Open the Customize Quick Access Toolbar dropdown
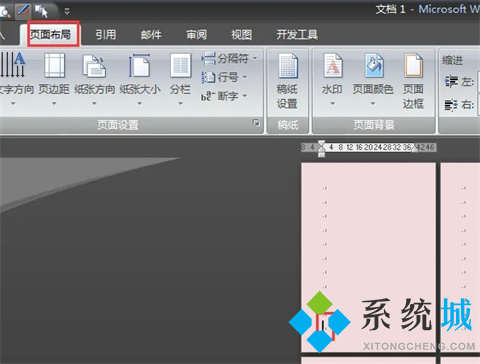Viewport: 480px width, 364px height. coord(67,12)
